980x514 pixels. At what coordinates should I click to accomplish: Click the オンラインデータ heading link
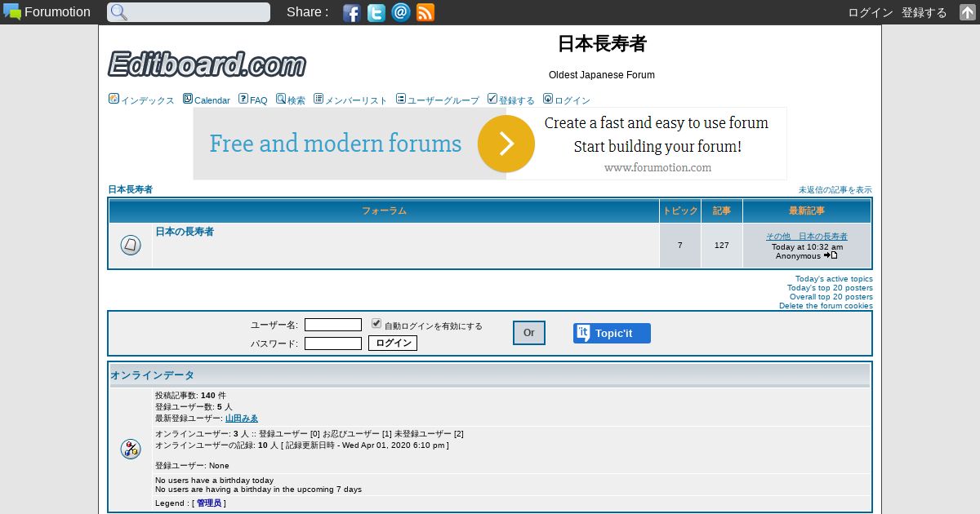[153, 375]
